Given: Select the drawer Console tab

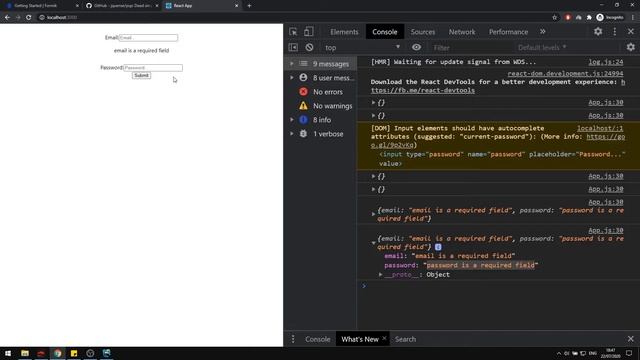Looking at the screenshot, I should point(318,339).
